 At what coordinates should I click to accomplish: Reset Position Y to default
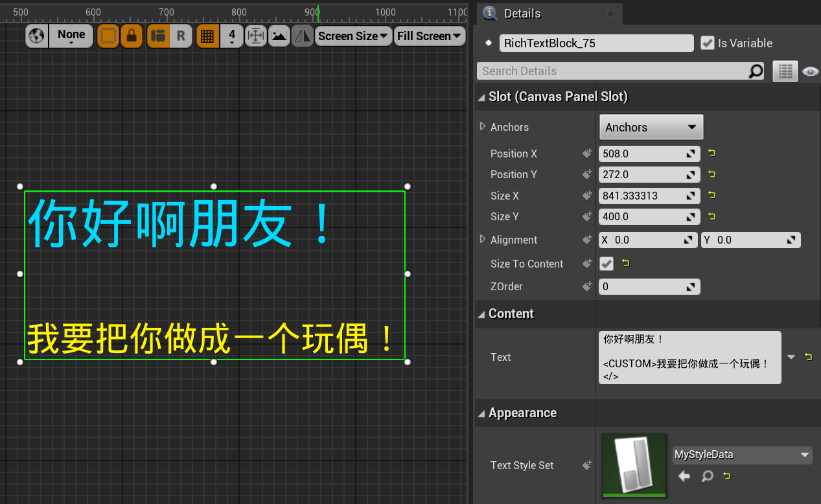711,174
